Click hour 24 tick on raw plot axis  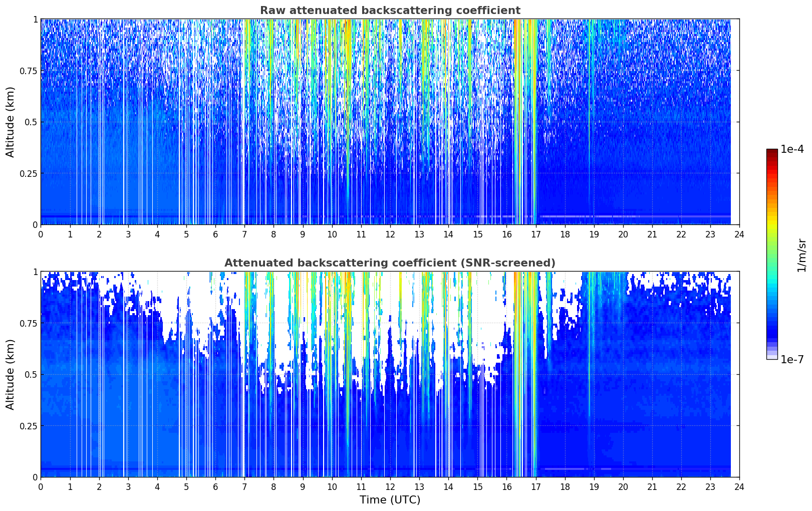[x=739, y=234]
